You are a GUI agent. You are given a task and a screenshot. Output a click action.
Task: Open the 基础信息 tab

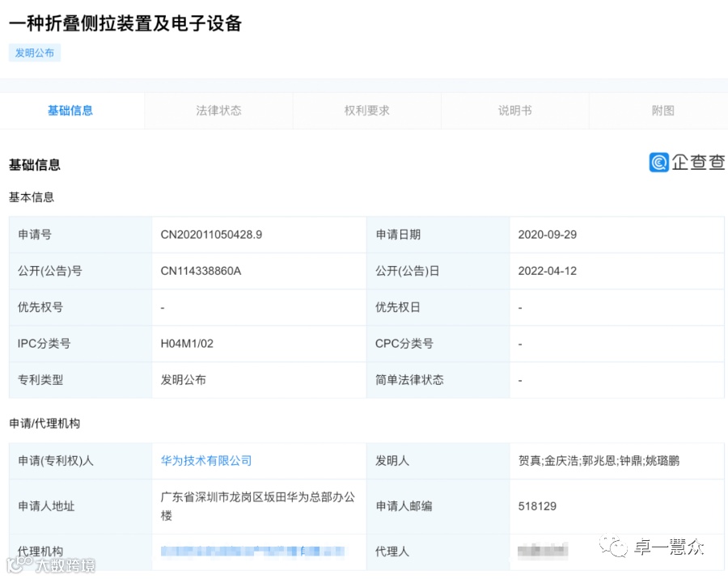tap(70, 111)
